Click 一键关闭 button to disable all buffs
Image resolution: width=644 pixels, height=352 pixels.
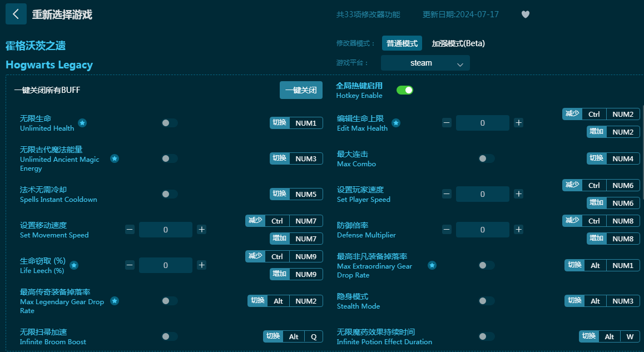(x=301, y=90)
